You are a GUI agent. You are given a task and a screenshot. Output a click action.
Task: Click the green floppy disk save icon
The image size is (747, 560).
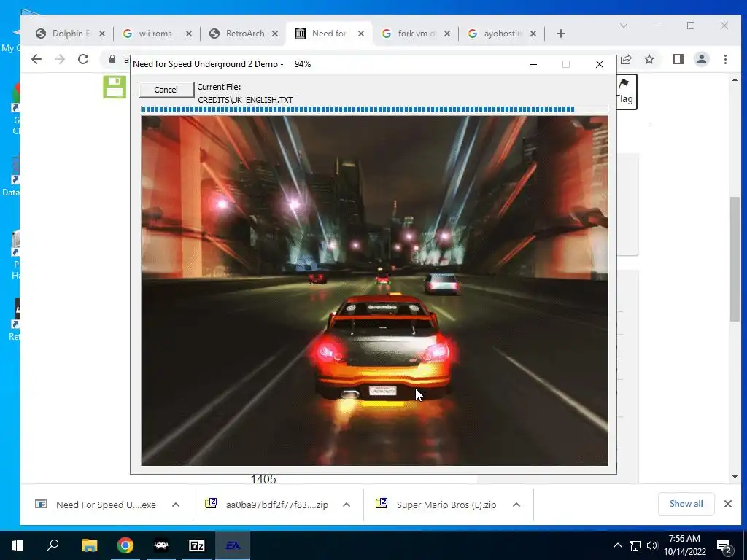[115, 87]
